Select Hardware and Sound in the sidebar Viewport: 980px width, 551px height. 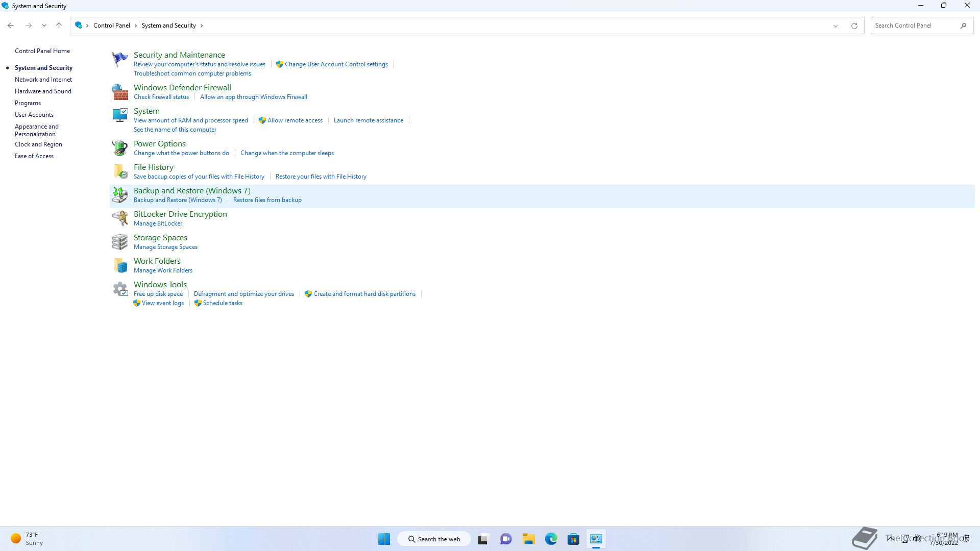(43, 91)
